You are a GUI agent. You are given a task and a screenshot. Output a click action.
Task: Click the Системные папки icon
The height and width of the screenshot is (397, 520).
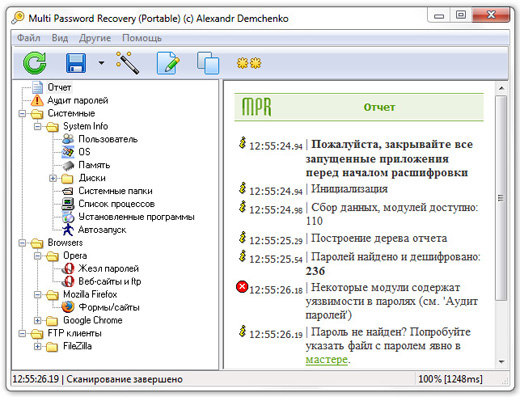[x=68, y=191]
